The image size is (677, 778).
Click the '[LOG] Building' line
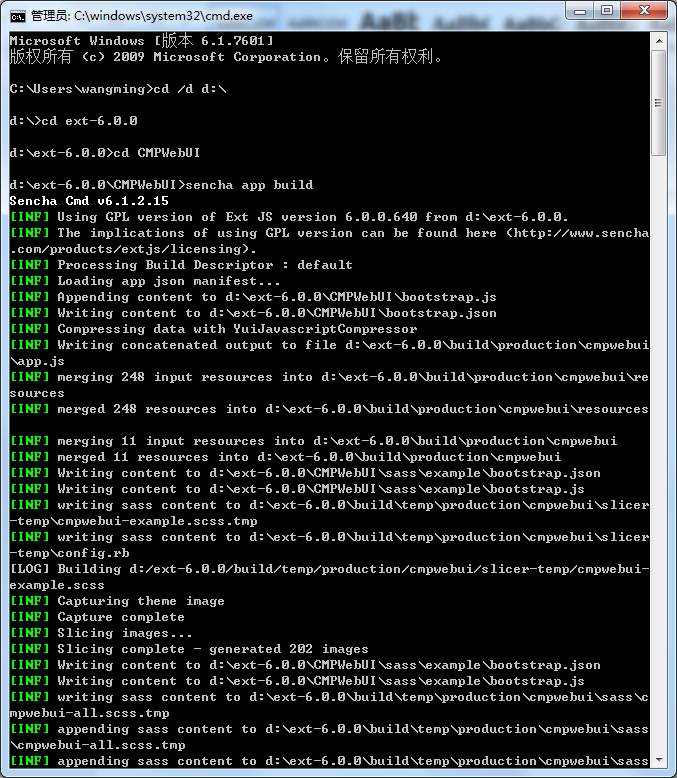click(330, 577)
